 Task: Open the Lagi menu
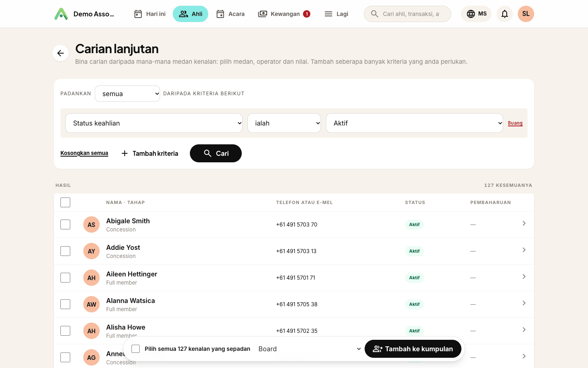[336, 14]
